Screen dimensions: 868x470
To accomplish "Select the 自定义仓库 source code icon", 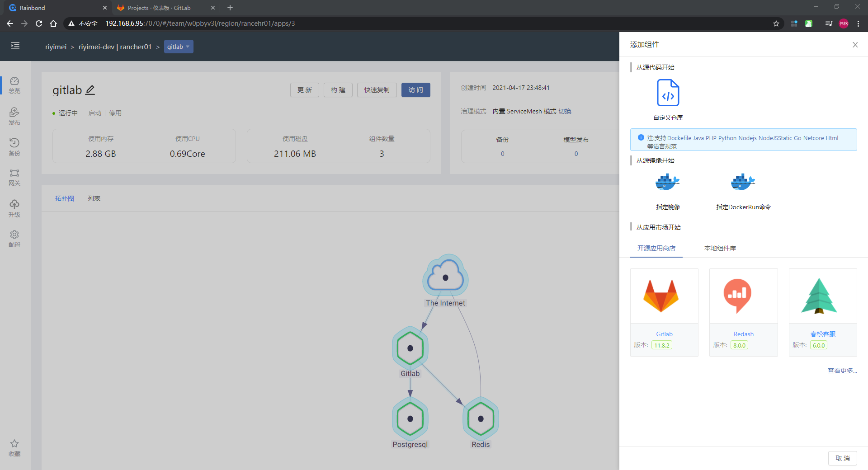I will 668,93.
